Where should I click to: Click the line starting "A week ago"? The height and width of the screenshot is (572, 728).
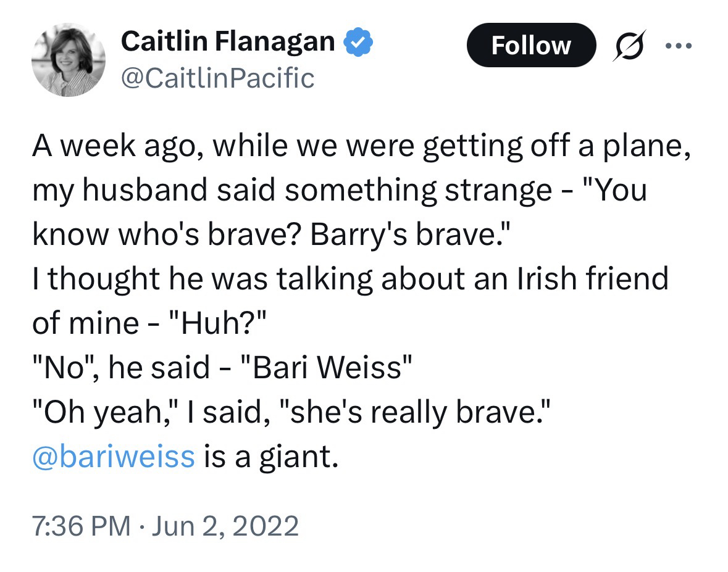(361, 147)
